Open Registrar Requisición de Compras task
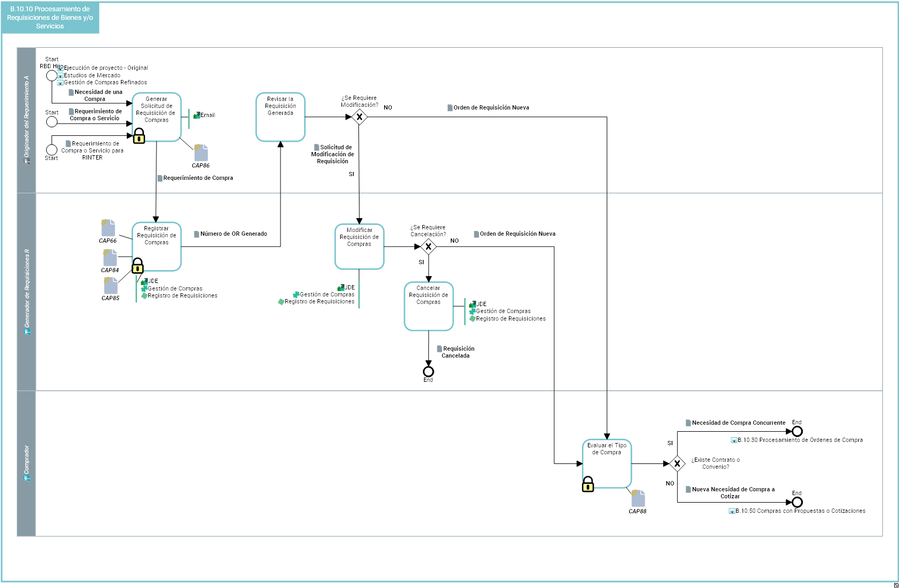The height and width of the screenshot is (588, 899). pyautogui.click(x=156, y=246)
